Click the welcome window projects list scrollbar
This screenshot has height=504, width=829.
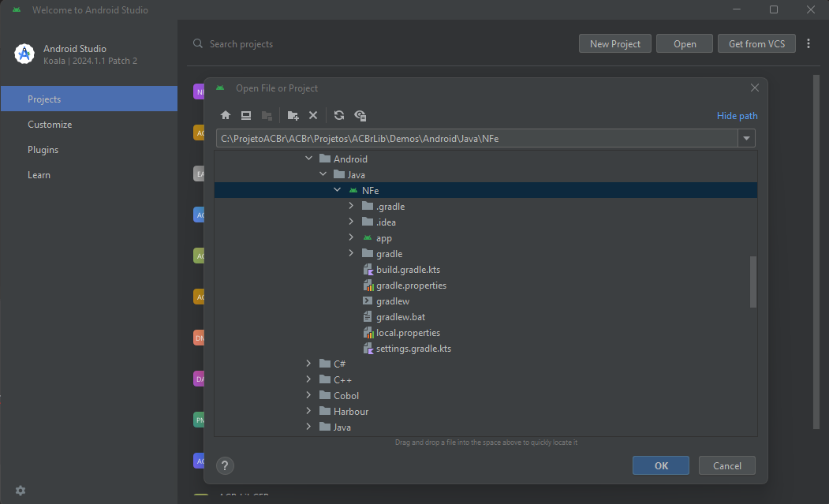(816, 252)
